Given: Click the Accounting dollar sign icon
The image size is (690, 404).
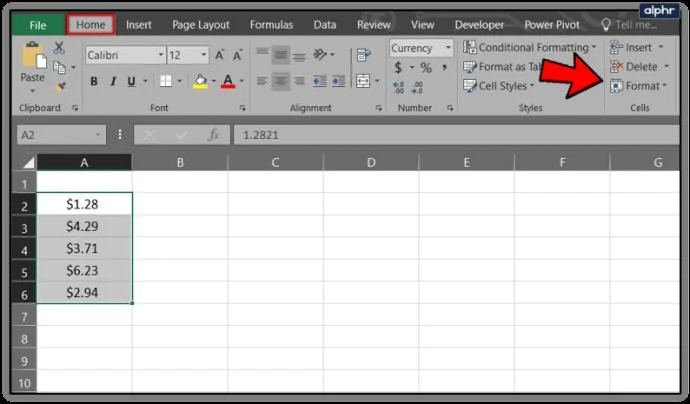Looking at the screenshot, I should (x=398, y=67).
